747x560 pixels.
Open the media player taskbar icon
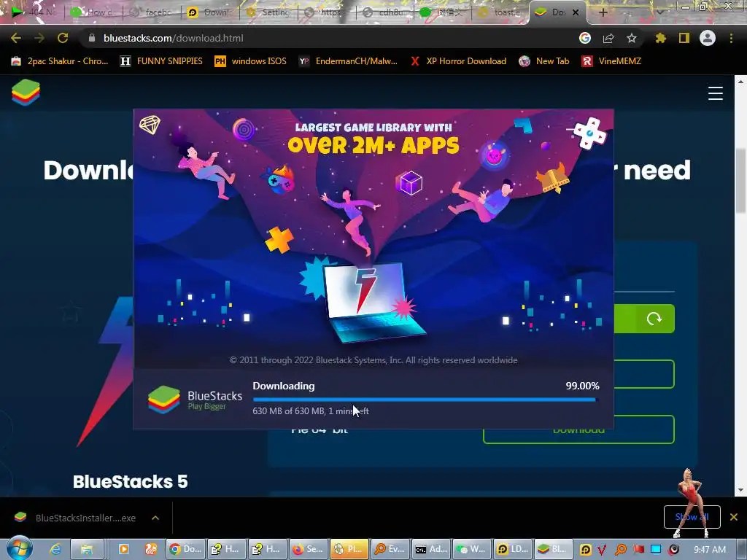click(123, 550)
